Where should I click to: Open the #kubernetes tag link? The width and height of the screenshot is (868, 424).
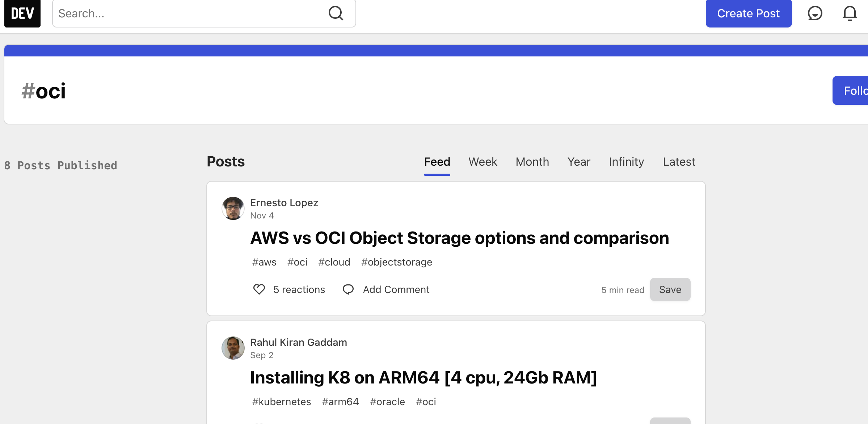pos(281,402)
